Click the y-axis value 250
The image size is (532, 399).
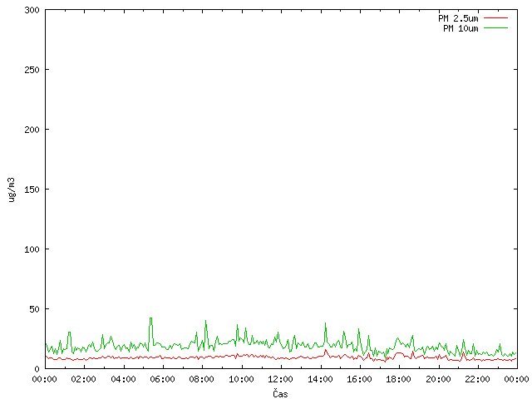tap(32, 70)
